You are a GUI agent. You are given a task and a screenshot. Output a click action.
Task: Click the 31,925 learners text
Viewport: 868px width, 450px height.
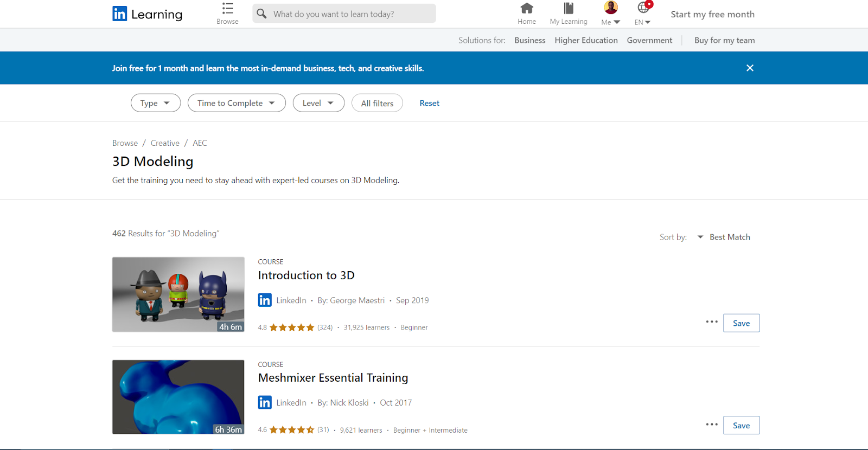coord(366,327)
